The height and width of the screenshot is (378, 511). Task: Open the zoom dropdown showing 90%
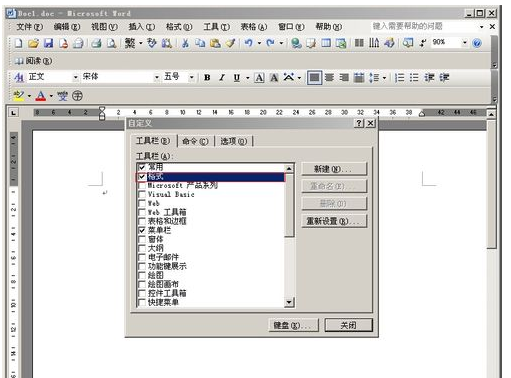click(464, 43)
